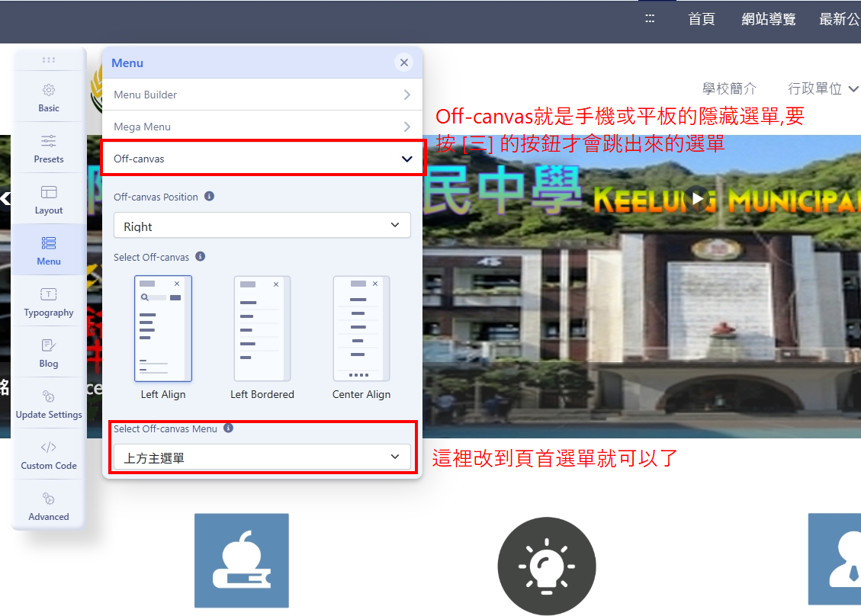Click the 學校簡介 link

pos(729,89)
